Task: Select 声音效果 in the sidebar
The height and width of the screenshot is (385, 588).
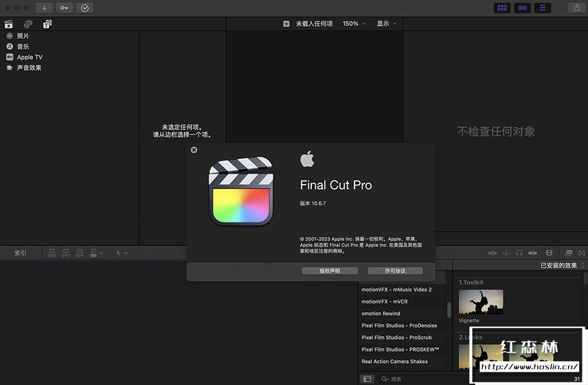Action: click(29, 68)
